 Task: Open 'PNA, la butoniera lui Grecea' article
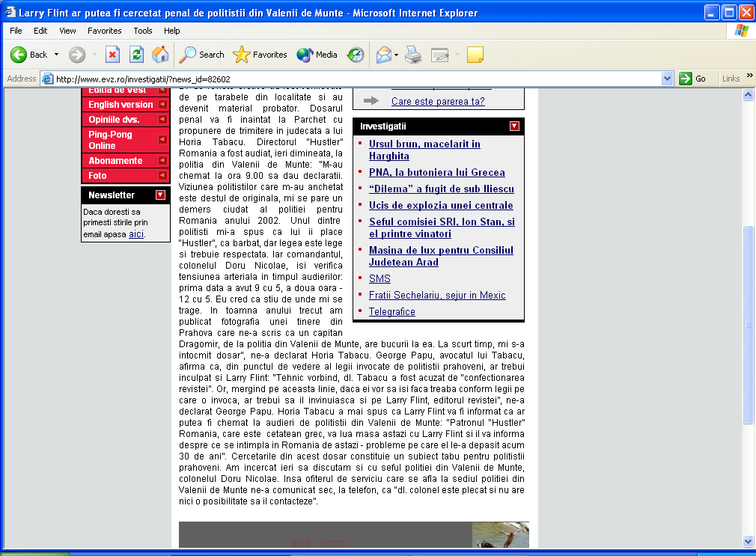click(x=437, y=172)
